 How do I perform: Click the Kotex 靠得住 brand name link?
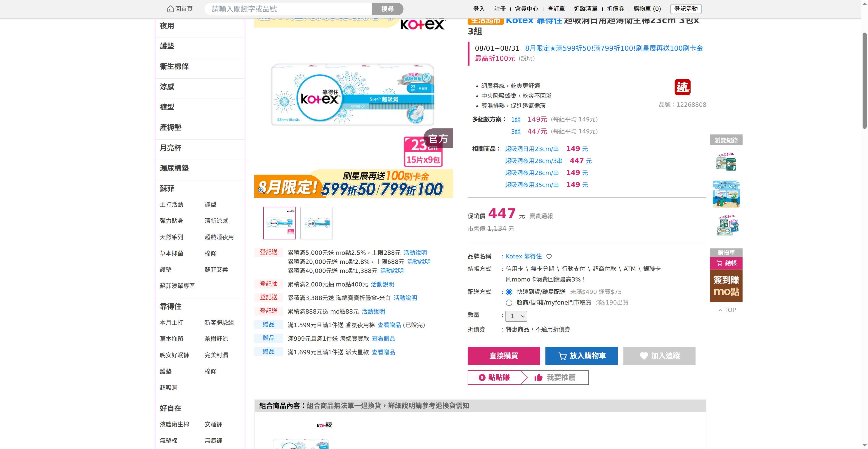pyautogui.click(x=524, y=257)
